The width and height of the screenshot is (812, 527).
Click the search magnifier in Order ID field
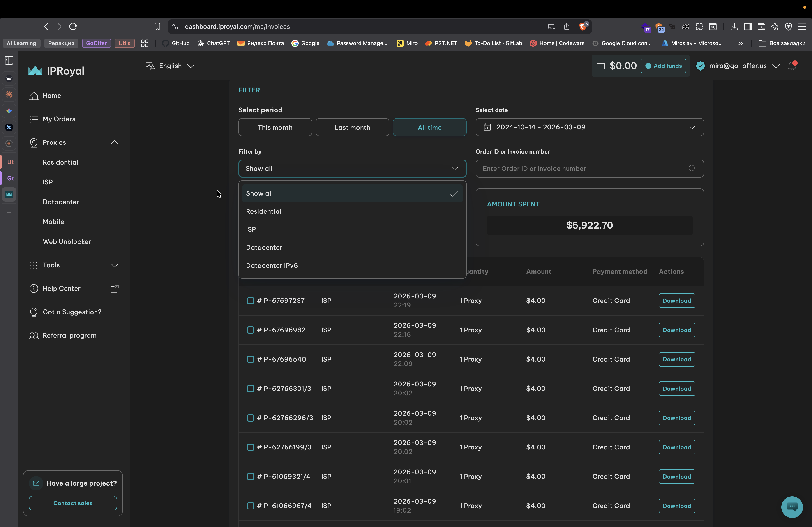[692, 169]
